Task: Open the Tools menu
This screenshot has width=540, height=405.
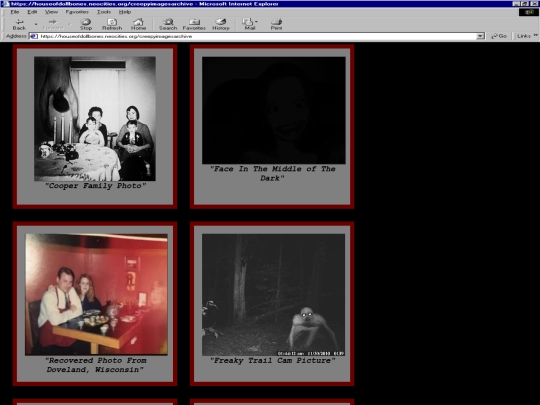Action: (x=104, y=12)
